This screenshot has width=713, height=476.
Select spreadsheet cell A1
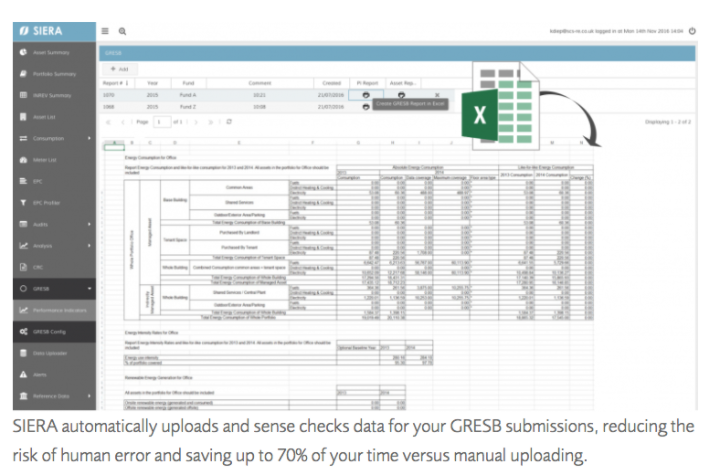click(x=114, y=147)
